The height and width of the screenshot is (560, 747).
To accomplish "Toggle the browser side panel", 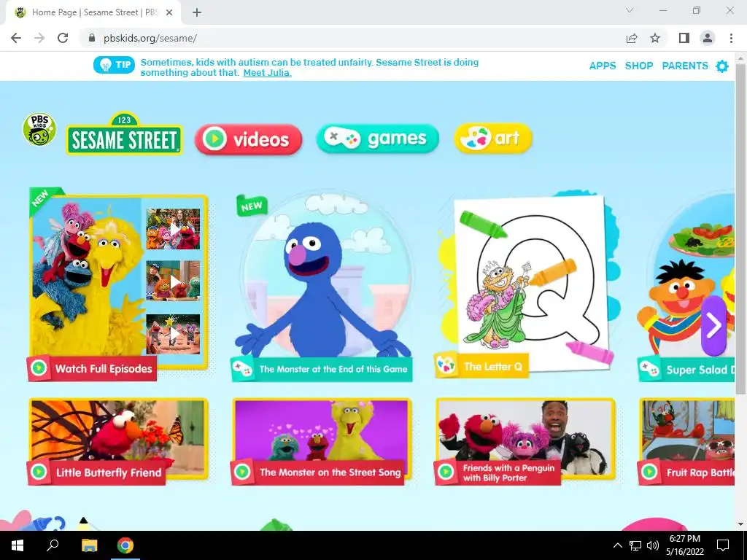I will pyautogui.click(x=684, y=38).
